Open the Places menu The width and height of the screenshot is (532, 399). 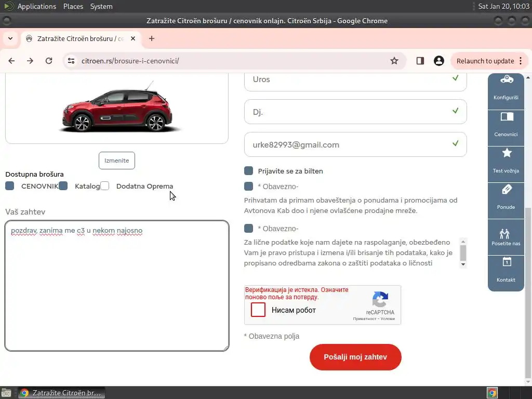click(73, 6)
